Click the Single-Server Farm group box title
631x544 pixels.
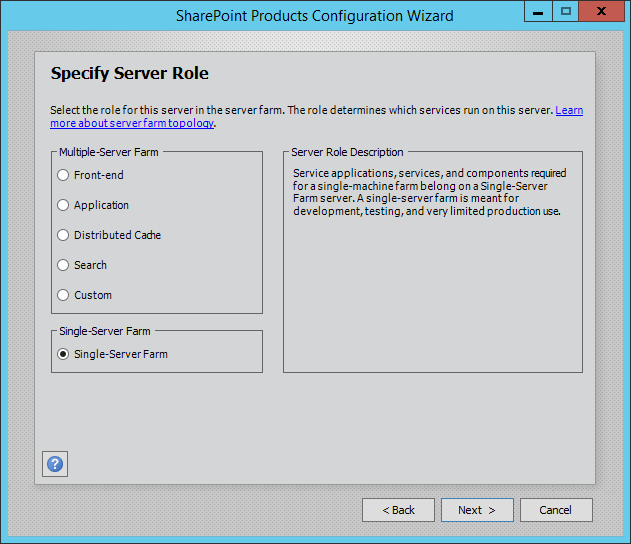pyautogui.click(x=105, y=331)
